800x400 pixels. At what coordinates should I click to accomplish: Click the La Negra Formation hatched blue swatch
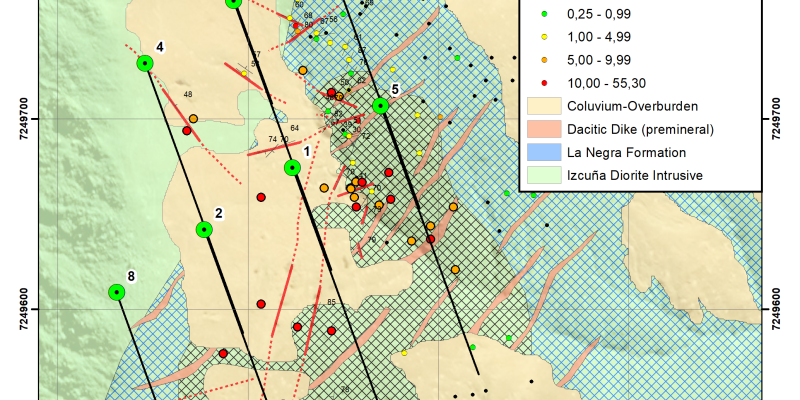pos(542,153)
